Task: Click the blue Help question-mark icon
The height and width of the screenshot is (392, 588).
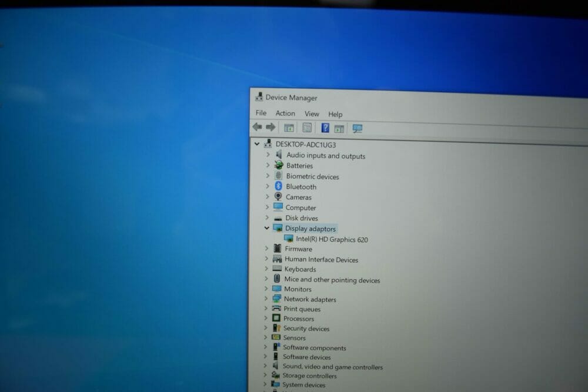Action: [325, 128]
